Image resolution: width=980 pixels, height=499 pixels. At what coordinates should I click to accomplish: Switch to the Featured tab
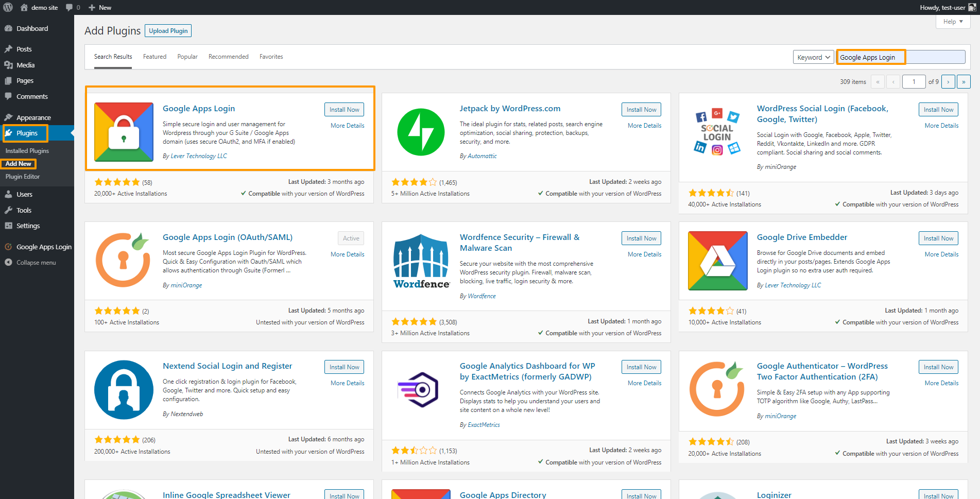coord(154,57)
